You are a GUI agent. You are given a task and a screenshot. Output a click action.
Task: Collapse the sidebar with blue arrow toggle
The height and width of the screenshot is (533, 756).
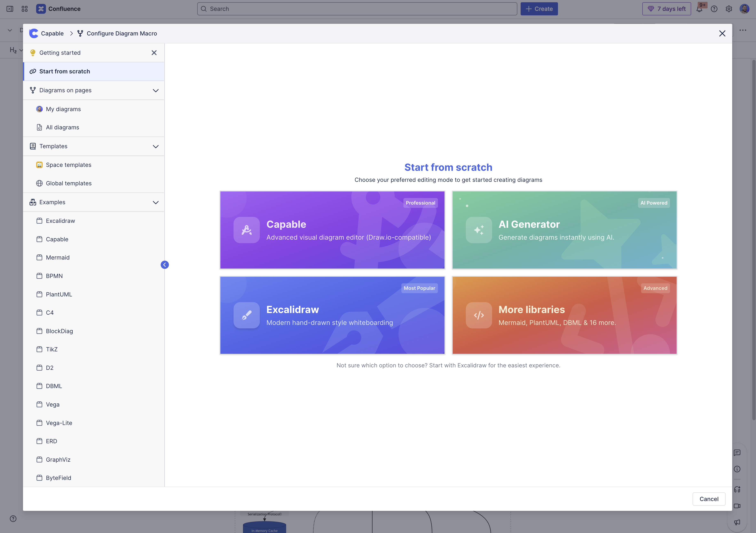point(165,265)
